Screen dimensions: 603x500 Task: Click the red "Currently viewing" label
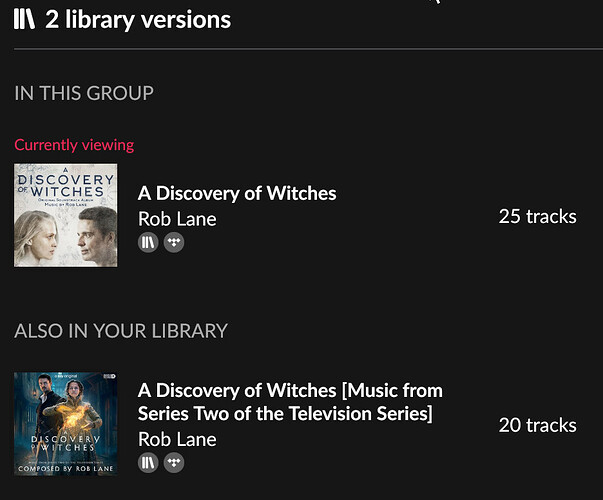point(74,145)
